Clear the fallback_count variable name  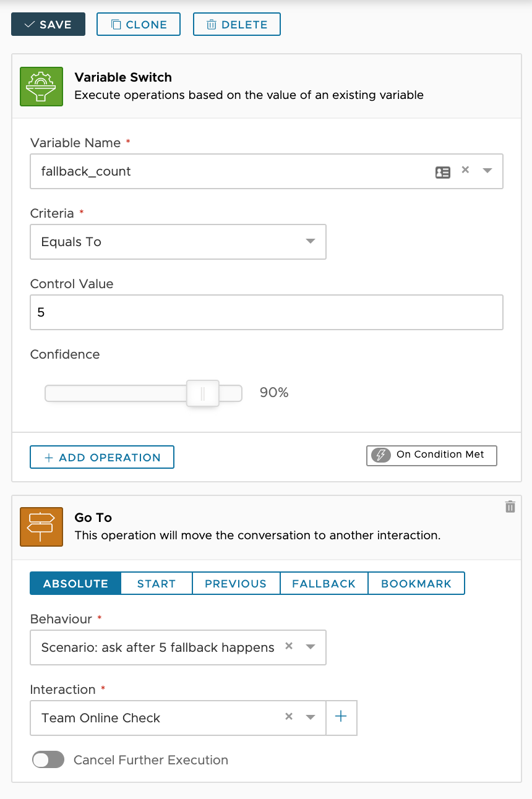pyautogui.click(x=466, y=170)
